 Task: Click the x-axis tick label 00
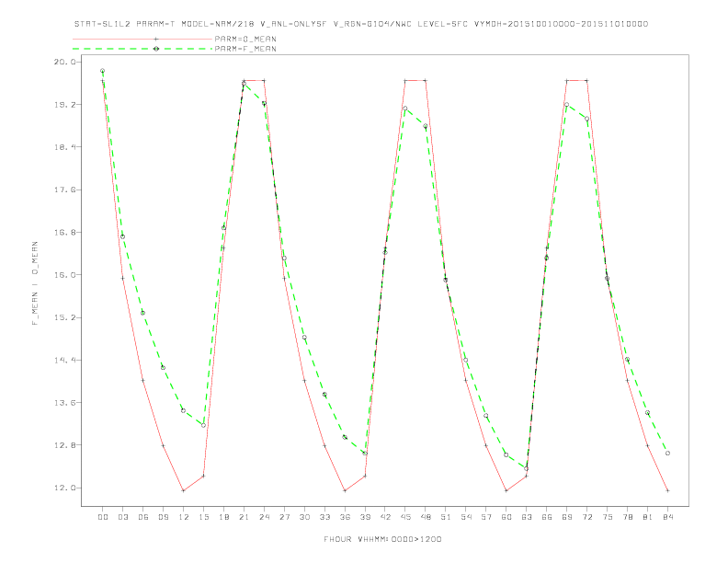tap(103, 517)
